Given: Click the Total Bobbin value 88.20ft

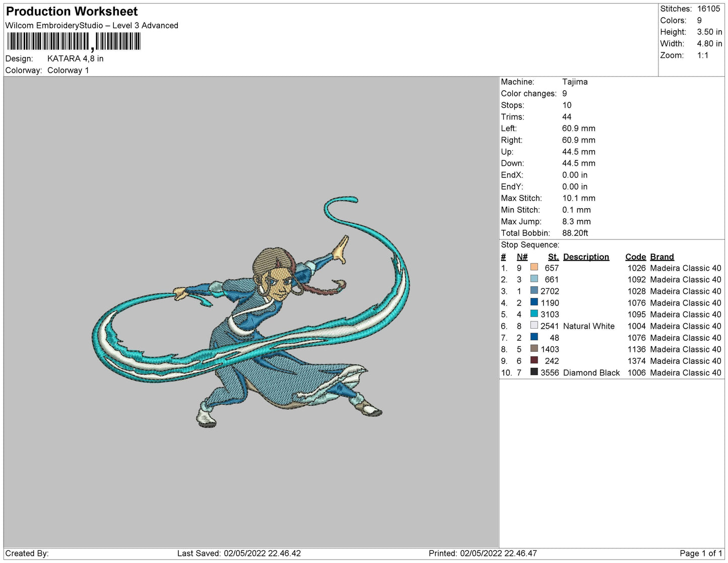Looking at the screenshot, I should click(x=575, y=233).
